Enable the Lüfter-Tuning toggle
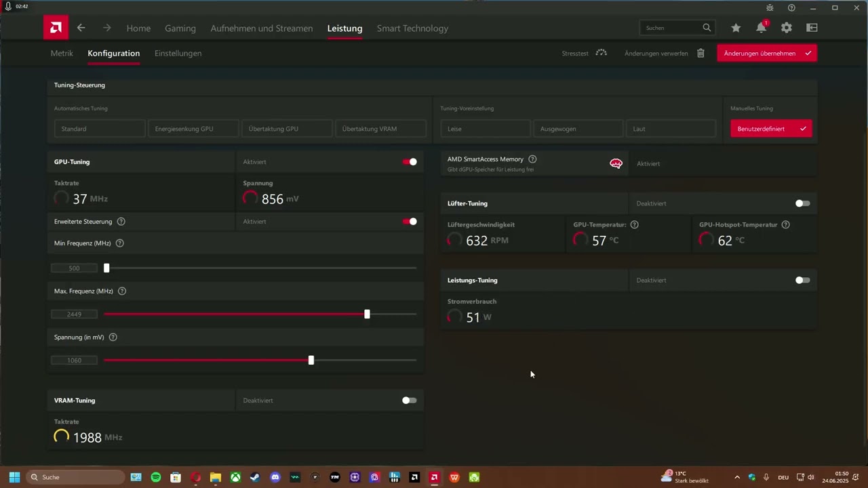 803,203
